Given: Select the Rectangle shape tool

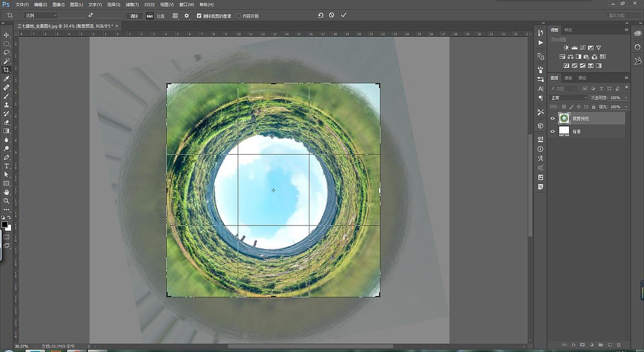Looking at the screenshot, I should tap(7, 183).
